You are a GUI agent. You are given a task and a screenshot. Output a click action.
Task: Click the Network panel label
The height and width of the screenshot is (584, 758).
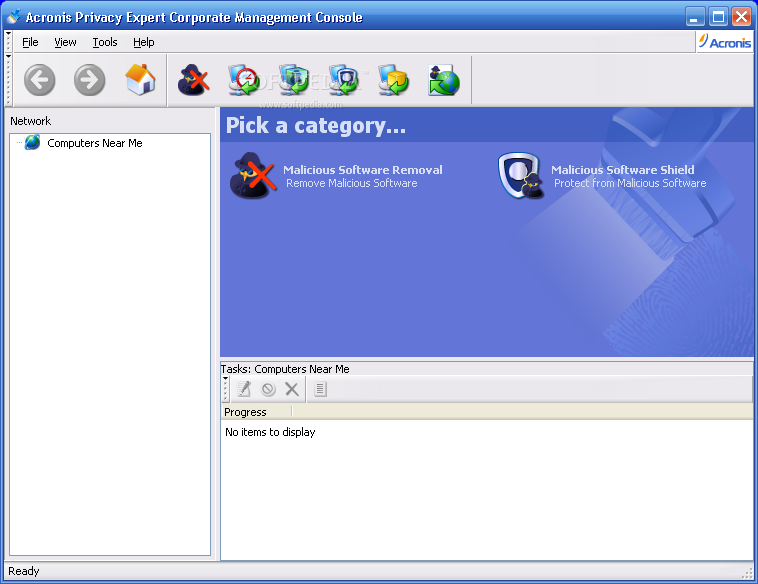click(x=30, y=121)
